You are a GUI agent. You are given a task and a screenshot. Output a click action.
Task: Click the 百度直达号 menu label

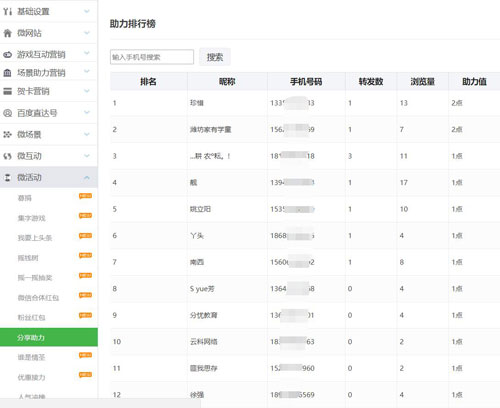pos(37,113)
